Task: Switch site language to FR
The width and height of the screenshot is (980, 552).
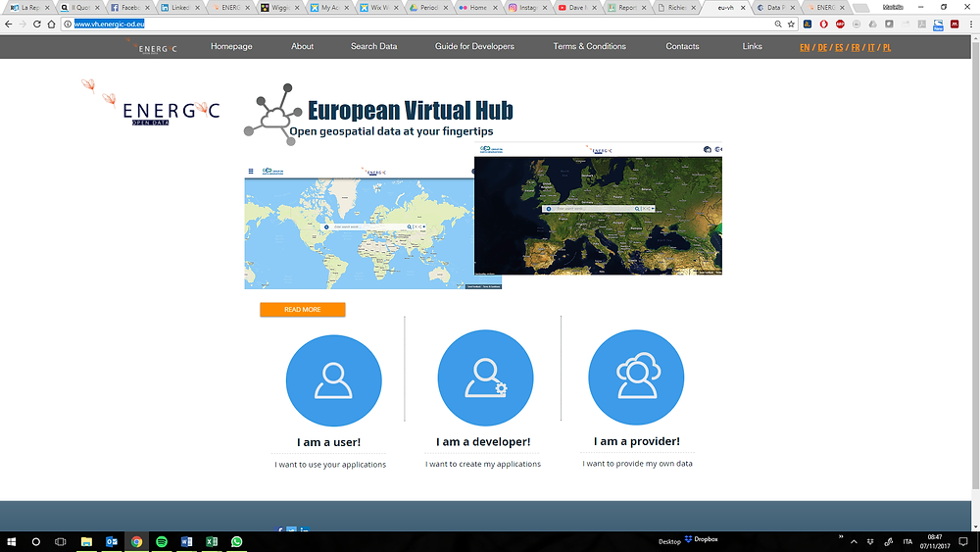Action: [x=855, y=47]
